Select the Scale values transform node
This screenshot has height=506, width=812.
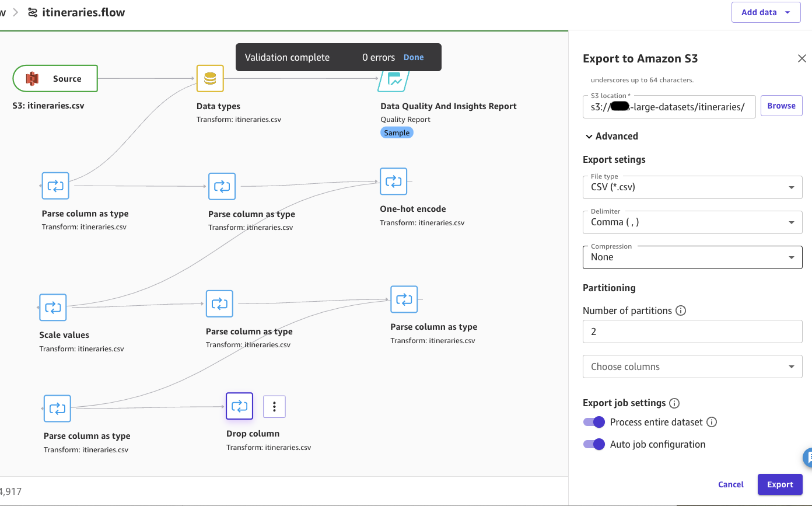(x=53, y=307)
